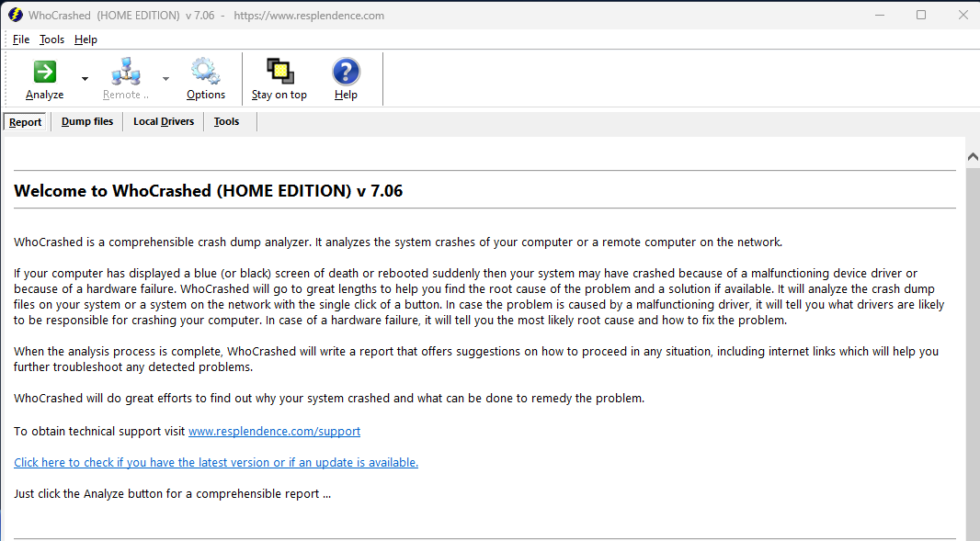
Task: Expand the Analyze dropdown arrow
Action: [85, 80]
